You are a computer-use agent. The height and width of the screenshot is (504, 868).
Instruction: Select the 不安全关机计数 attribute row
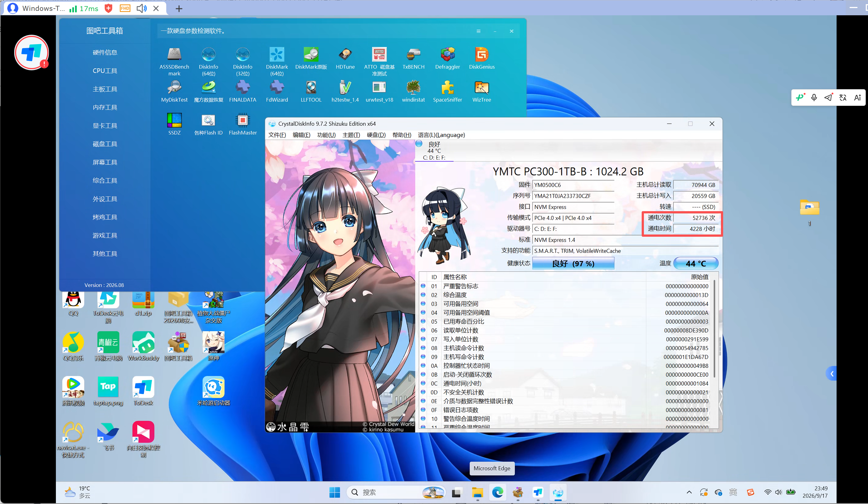pos(566,392)
